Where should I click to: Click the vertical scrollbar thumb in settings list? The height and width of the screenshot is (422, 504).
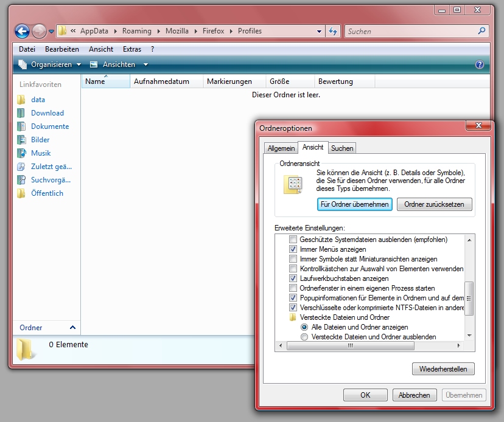click(x=469, y=299)
